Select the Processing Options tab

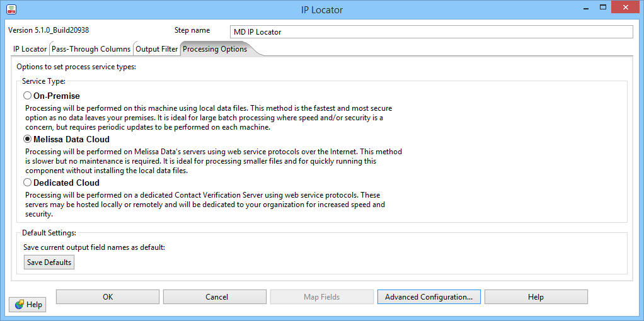215,49
